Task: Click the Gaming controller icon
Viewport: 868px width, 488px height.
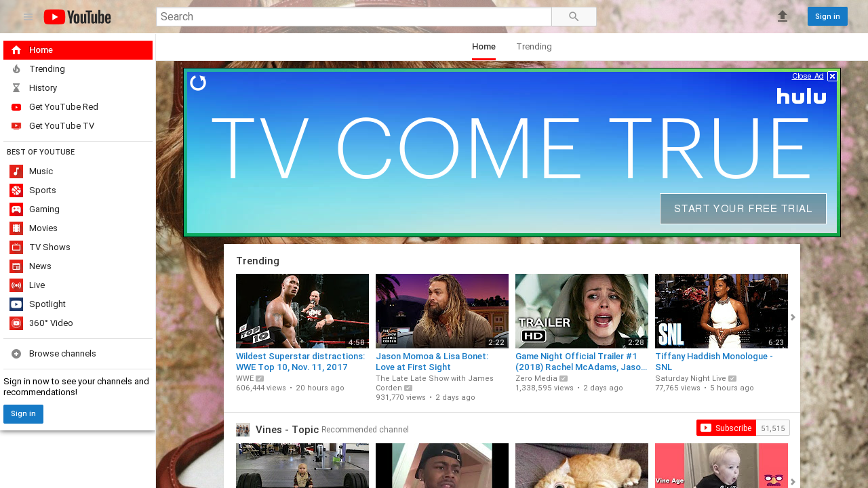Action: [16, 209]
